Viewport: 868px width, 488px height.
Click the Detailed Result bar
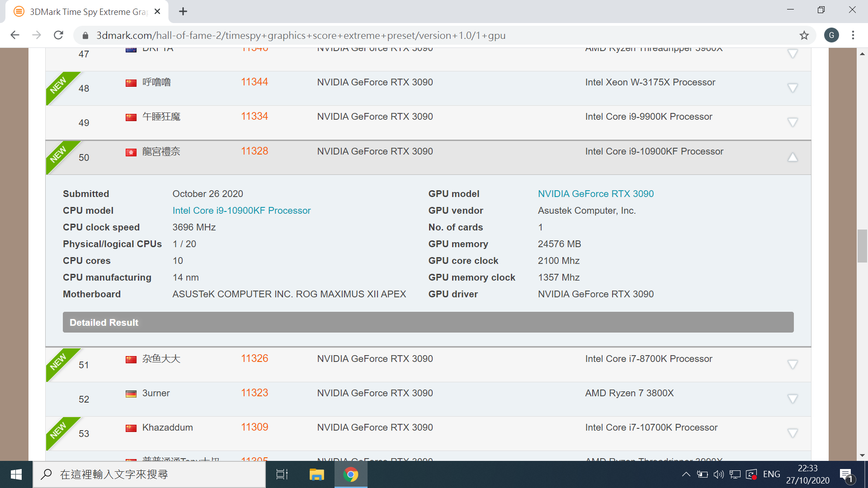pyautogui.click(x=428, y=322)
